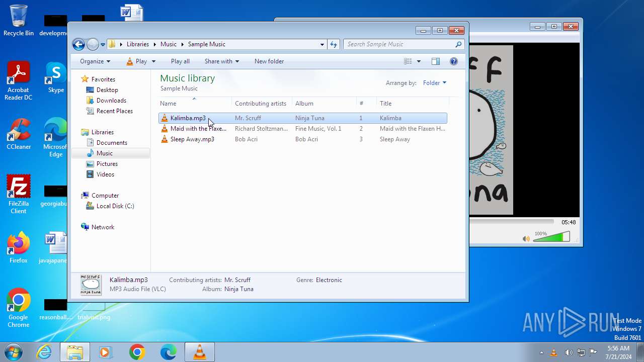Open address bar history dropdown arrow
This screenshot has width=644, height=362.
click(x=322, y=44)
